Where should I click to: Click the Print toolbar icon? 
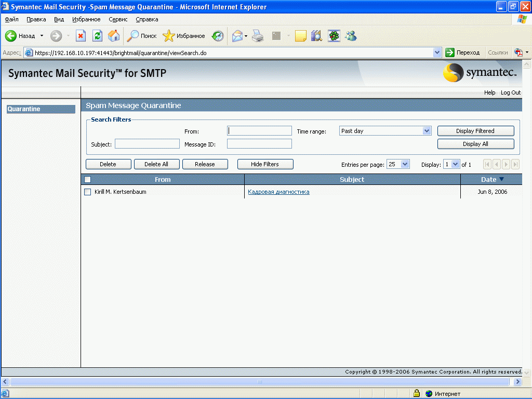point(258,36)
